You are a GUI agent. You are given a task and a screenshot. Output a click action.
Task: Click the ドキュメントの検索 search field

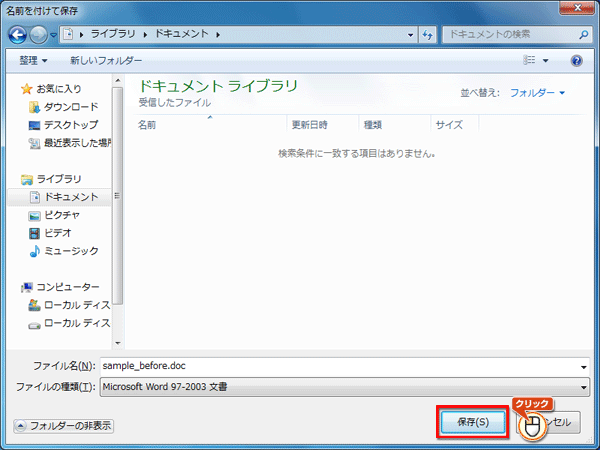tap(511, 35)
